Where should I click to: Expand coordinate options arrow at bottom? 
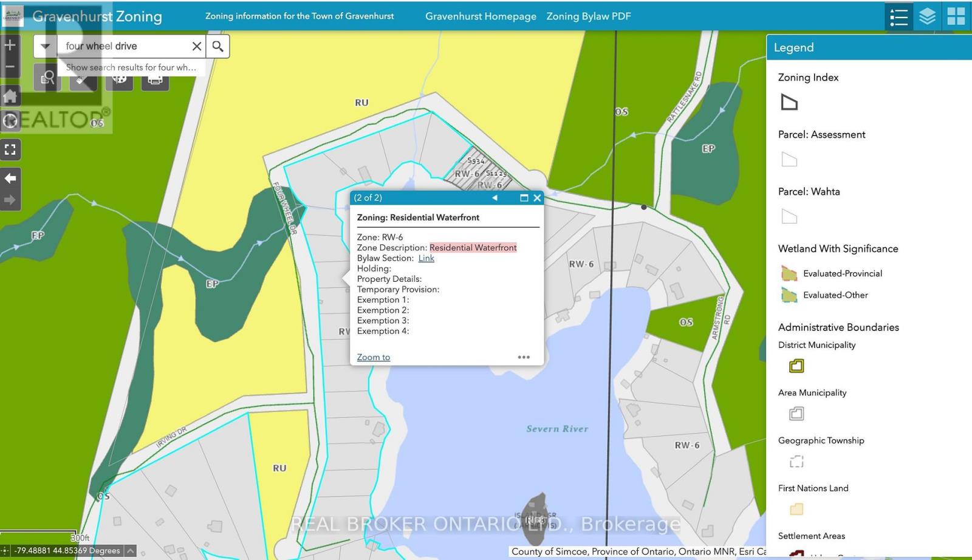130,551
